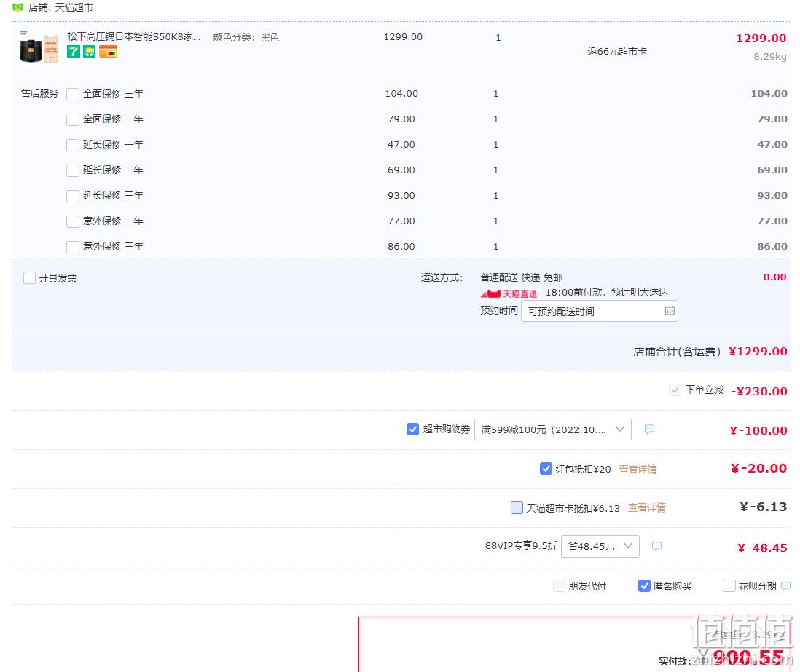Screen dimensions: 800x672
Task: Click the 104.00 unit price for 全面保修 三年
Action: click(401, 94)
